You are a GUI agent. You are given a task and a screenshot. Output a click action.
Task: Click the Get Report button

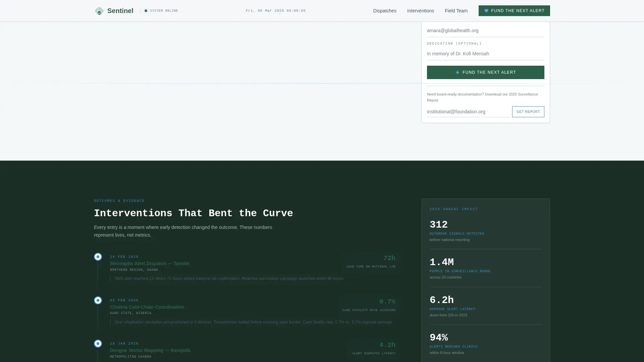[x=528, y=112]
